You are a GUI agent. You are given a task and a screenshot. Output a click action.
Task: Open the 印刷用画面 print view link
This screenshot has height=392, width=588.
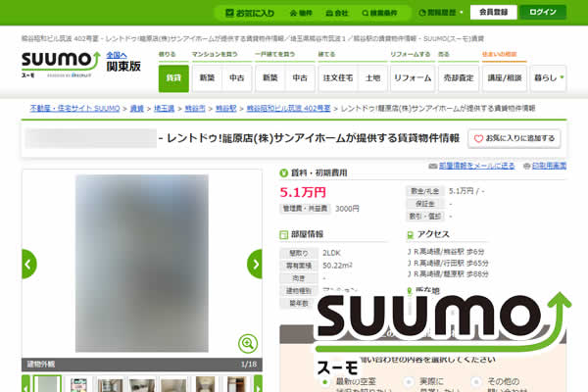[x=549, y=166]
